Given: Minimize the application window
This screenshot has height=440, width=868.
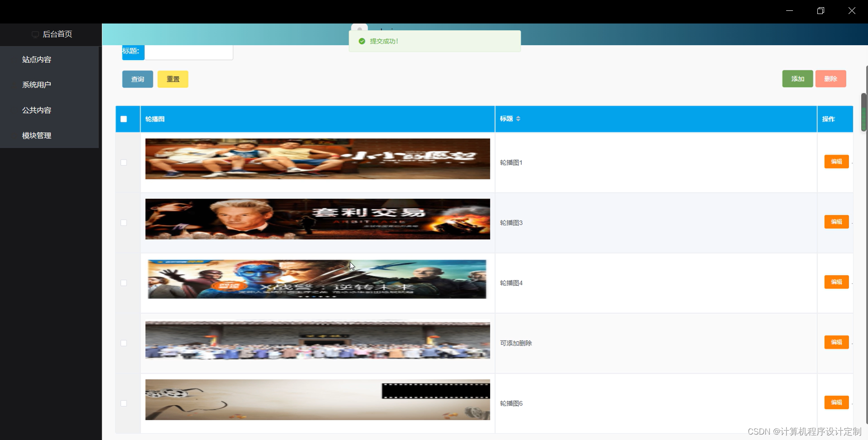Looking at the screenshot, I should point(789,11).
